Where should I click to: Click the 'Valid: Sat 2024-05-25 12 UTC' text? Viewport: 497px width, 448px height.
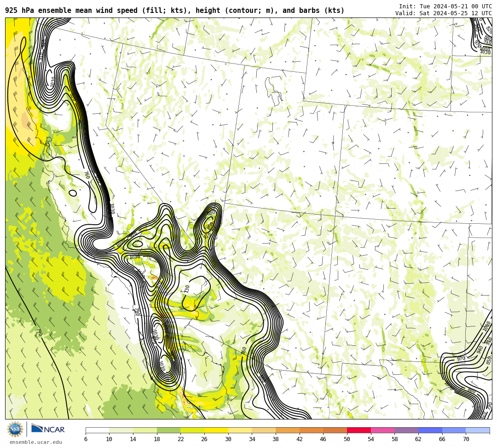point(444,13)
